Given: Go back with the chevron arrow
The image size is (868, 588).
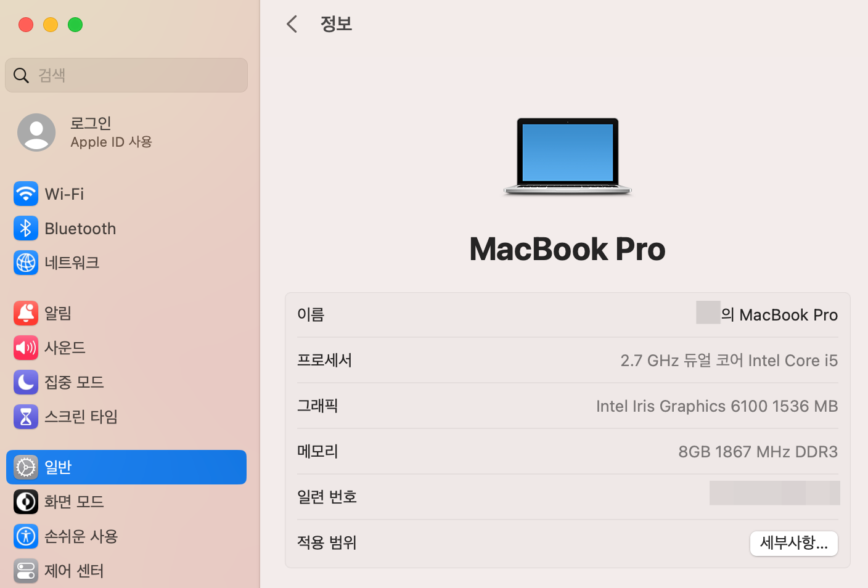Looking at the screenshot, I should tap(292, 24).
